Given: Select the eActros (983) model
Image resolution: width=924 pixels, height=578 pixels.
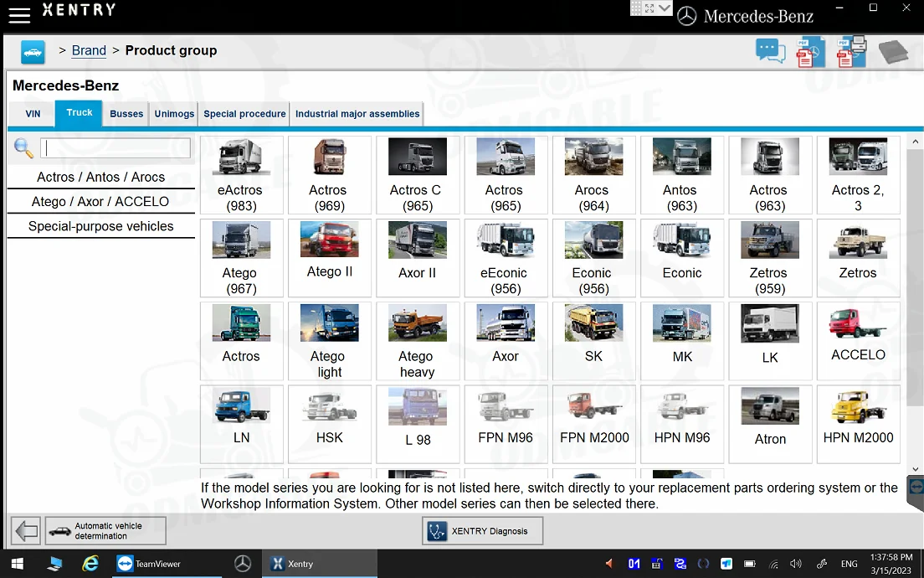Looking at the screenshot, I should pos(241,174).
